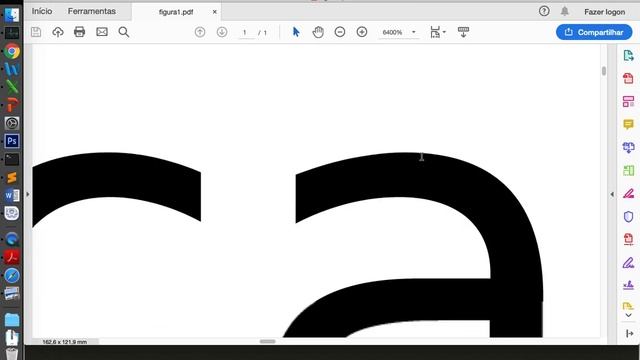Open the Organize pages layout tool
The width and height of the screenshot is (640, 360).
point(629,101)
